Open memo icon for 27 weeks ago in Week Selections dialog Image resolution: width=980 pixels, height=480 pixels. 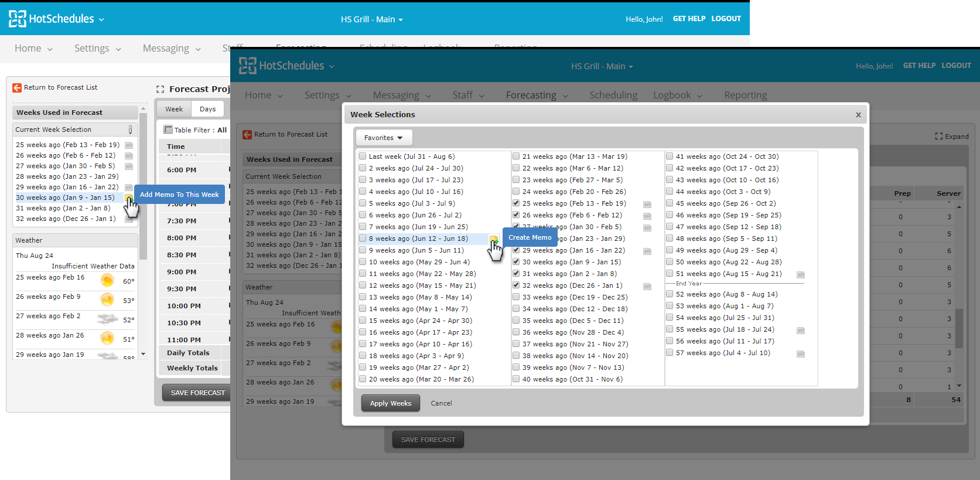[647, 228]
